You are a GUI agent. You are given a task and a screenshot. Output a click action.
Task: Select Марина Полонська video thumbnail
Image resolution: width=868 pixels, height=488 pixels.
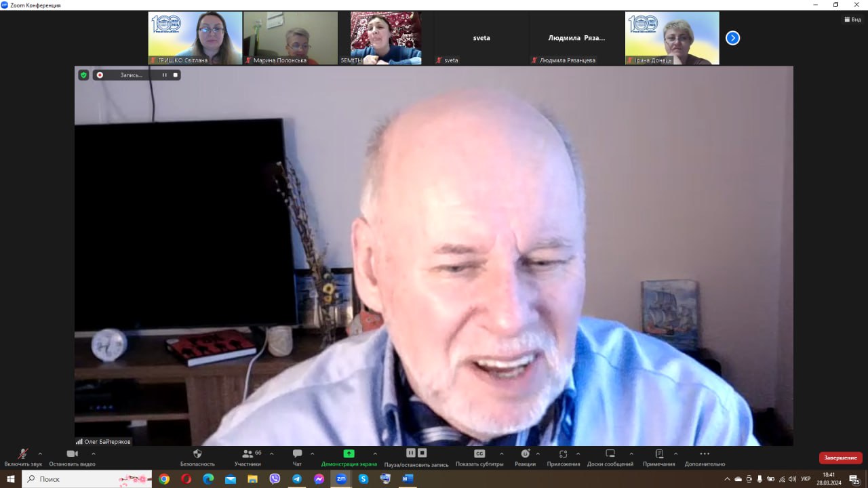point(290,38)
